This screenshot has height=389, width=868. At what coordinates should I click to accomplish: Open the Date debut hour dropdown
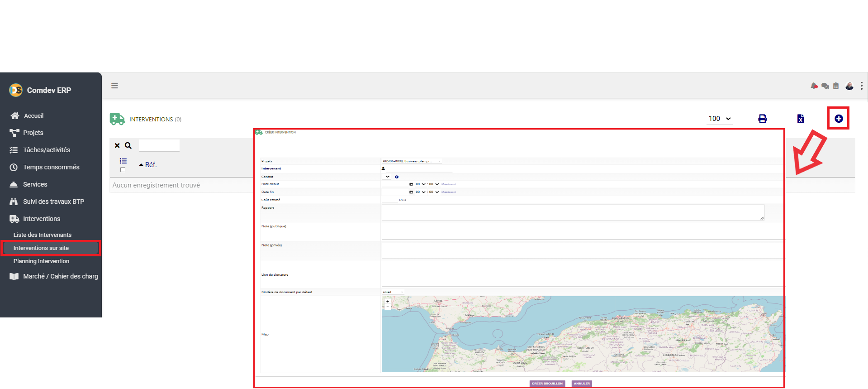tap(420, 184)
